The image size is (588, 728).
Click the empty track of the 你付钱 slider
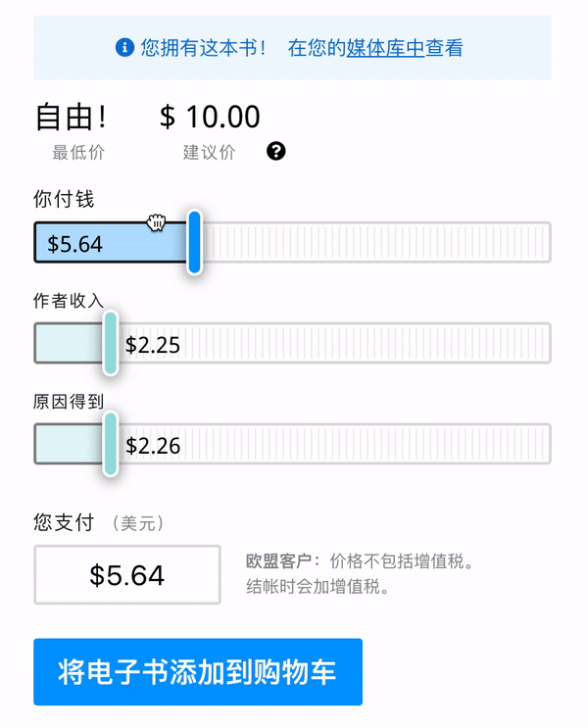point(372,242)
